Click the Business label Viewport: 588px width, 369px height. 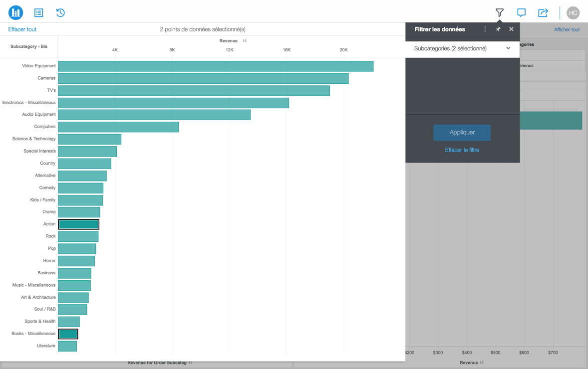tap(46, 273)
